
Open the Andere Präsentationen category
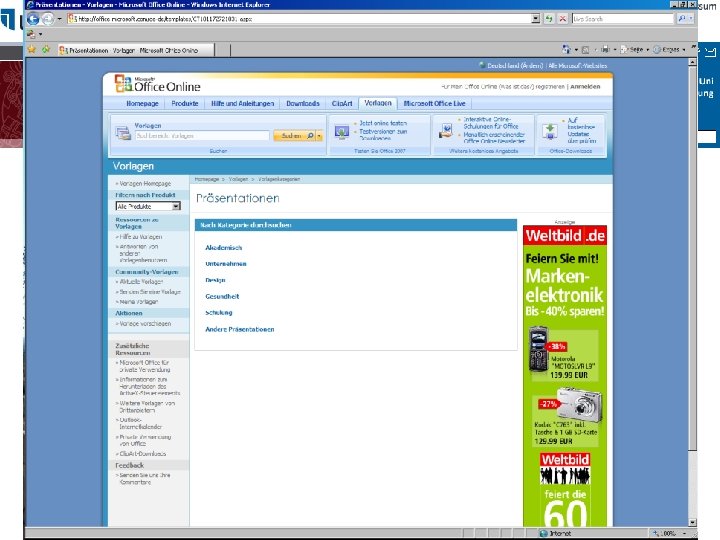coord(240,329)
